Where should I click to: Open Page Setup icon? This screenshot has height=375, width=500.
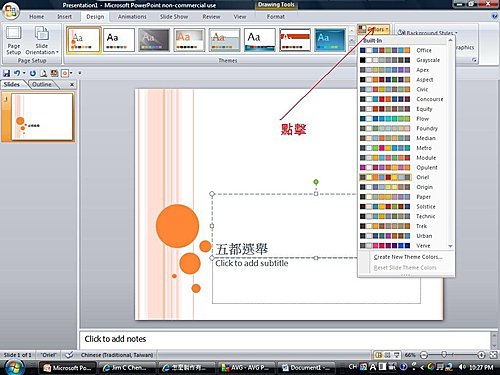14,40
